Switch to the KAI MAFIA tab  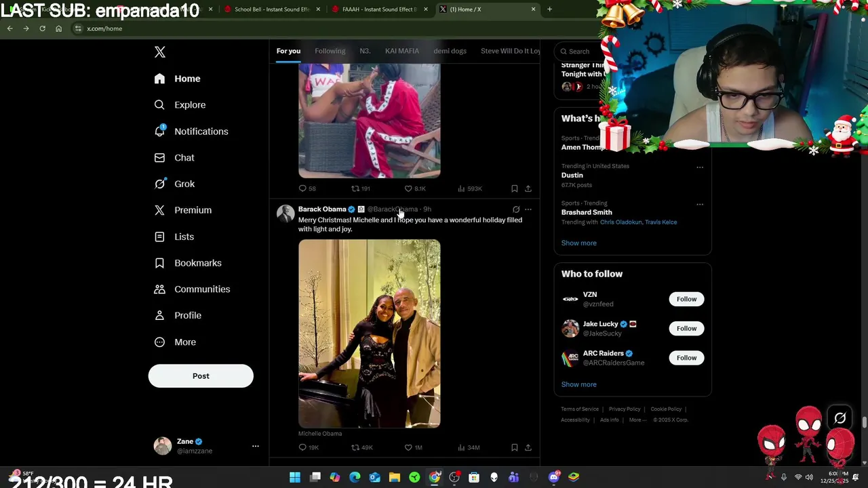point(402,51)
